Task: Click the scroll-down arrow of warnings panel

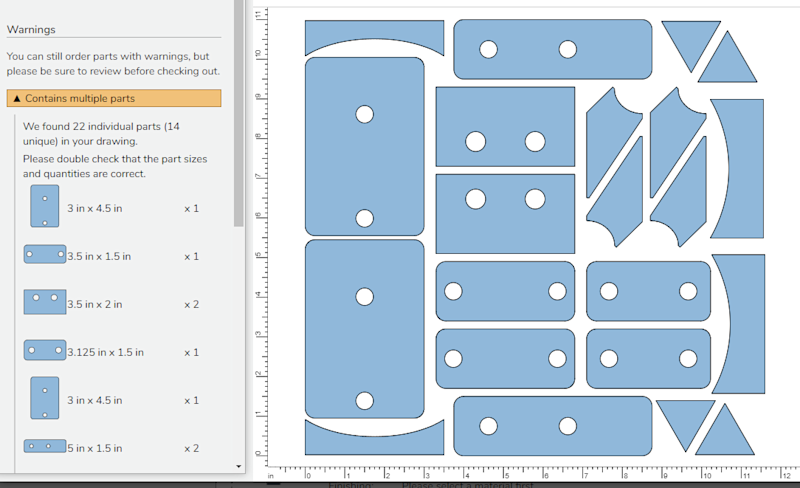Action: (x=239, y=466)
